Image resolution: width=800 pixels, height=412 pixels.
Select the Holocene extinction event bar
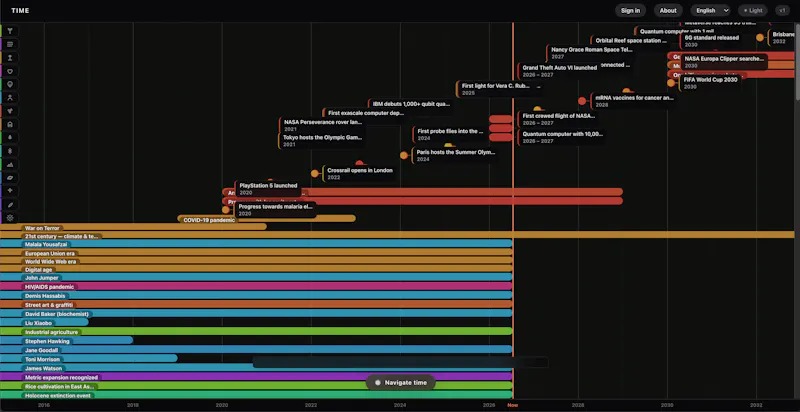[256, 395]
